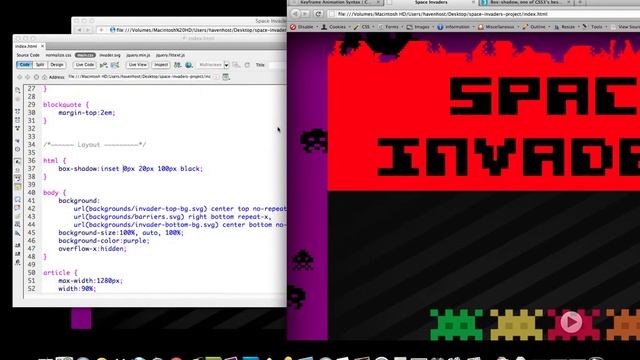Image resolution: width=640 pixels, height=360 pixels.
Task: Click globe Preview in Browser icon in Dreamweaver
Action: 189,65
